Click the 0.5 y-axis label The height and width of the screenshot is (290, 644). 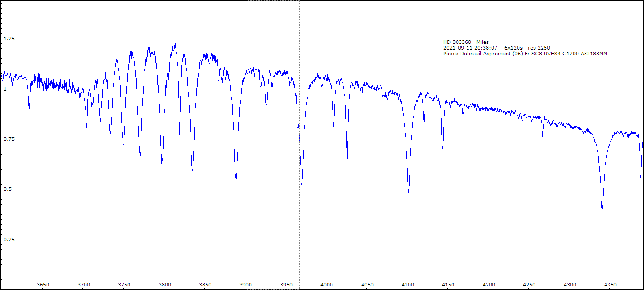[8, 189]
